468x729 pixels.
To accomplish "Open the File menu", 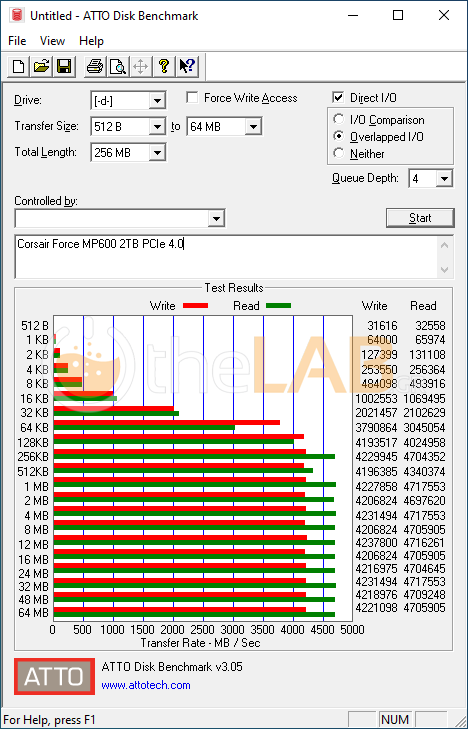I will [17, 41].
